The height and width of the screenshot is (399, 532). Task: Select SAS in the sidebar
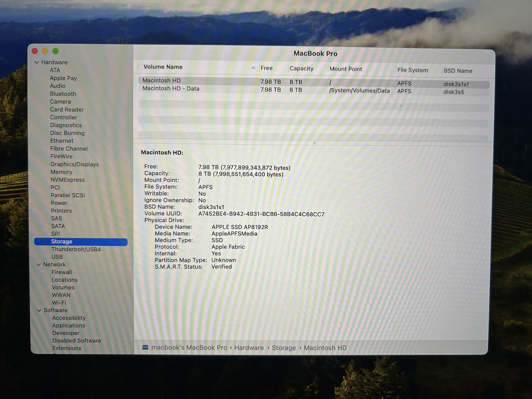pos(57,218)
